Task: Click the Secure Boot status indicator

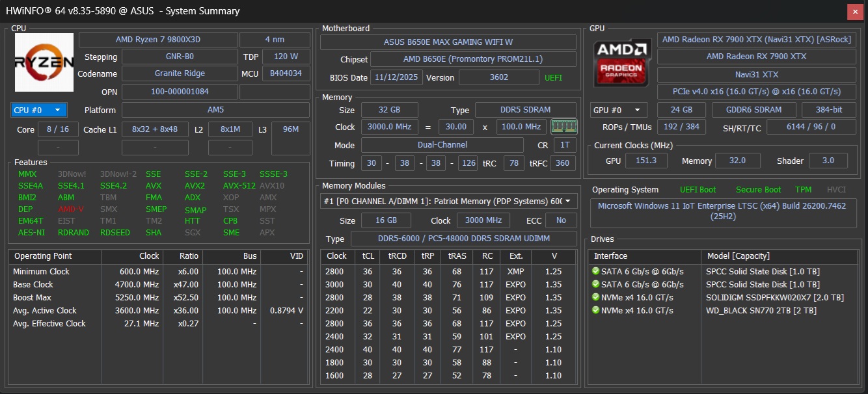Action: point(758,190)
